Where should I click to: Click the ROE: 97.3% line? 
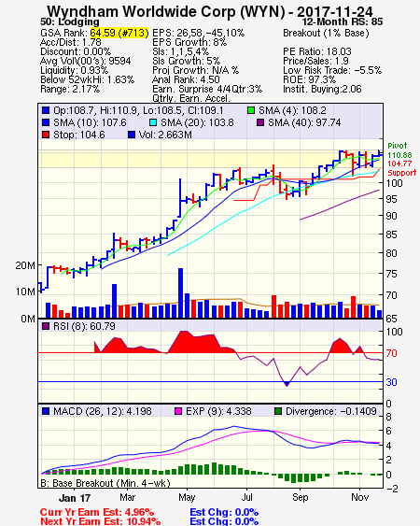click(x=309, y=79)
